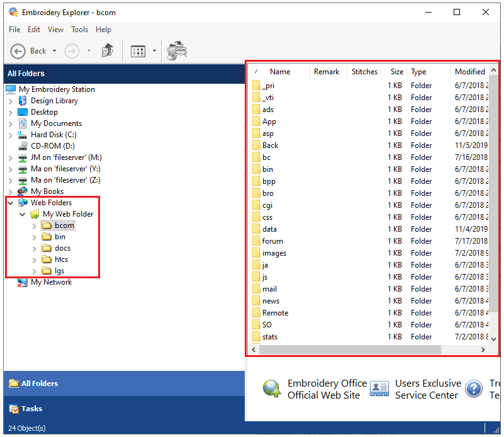Click the My Documents icon
This screenshot has height=437, width=504.
(23, 123)
